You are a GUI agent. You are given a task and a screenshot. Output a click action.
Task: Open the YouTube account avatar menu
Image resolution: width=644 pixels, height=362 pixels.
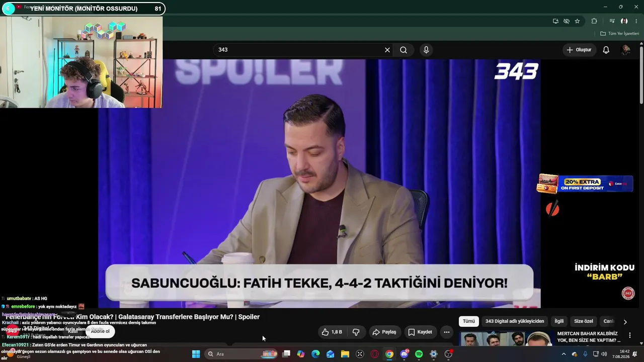(x=626, y=50)
